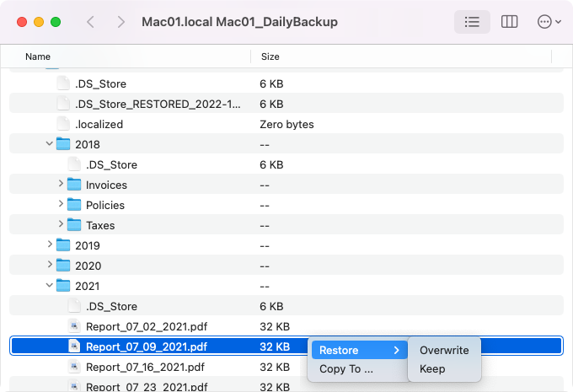Click the Invoices folder icon
This screenshot has height=392, width=573.
74,185
